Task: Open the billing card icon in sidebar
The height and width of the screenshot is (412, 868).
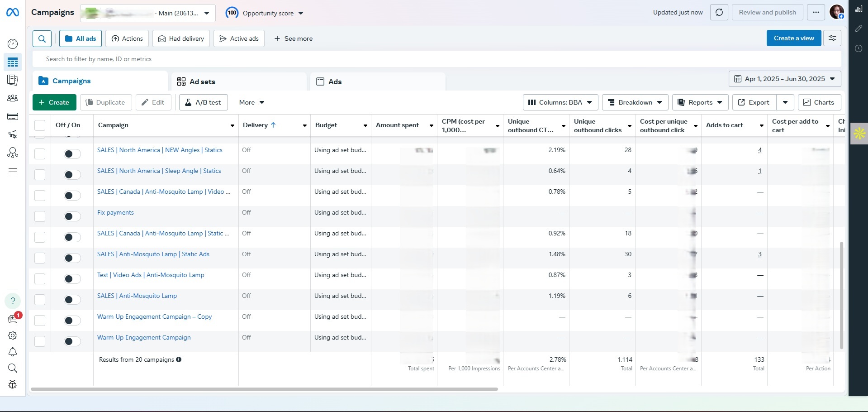Action: point(13,117)
